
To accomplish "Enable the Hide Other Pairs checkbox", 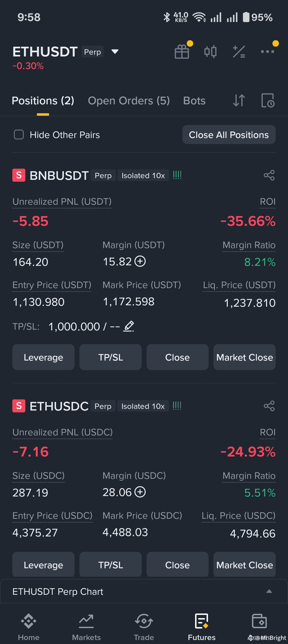I will 19,135.
